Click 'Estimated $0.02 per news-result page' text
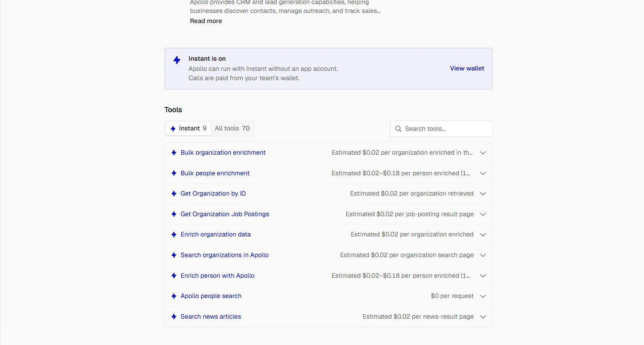 (418, 317)
